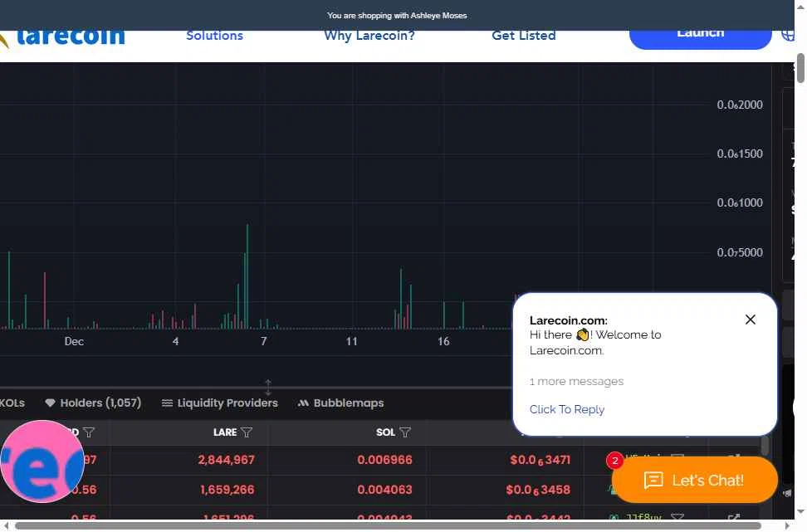Click the notification badge showing 2
Viewport: 807px width, 532px height.
click(614, 461)
